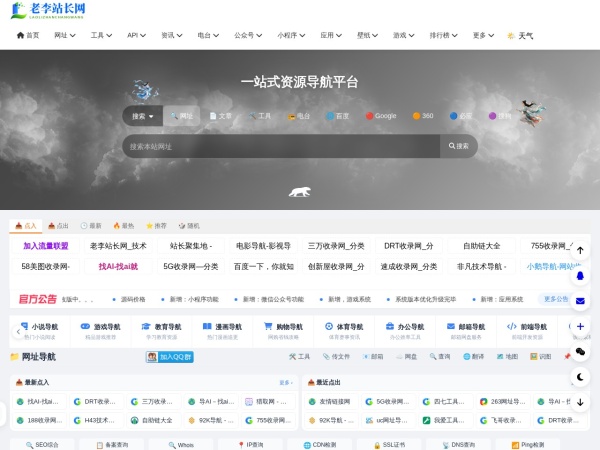Select 360 as search engine
Image resolution: width=600 pixels, height=450 pixels.
pos(423,116)
